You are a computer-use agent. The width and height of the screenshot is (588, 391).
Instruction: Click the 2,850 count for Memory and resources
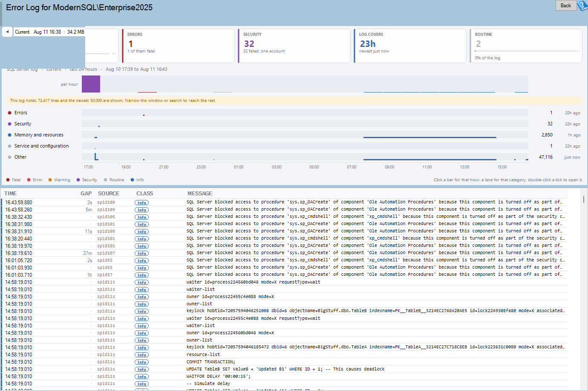pos(547,135)
